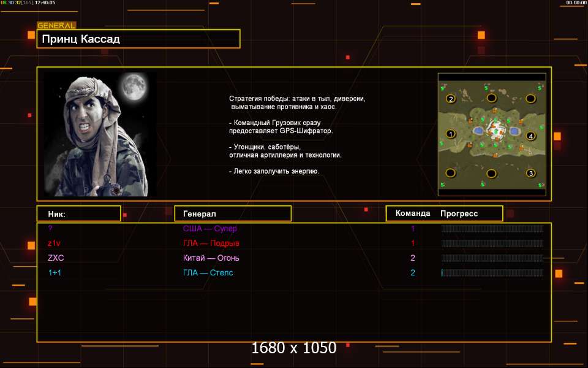Click the 'предоставляет GPS-Шифратор' line
The width and height of the screenshot is (588, 368).
pyautogui.click(x=281, y=131)
